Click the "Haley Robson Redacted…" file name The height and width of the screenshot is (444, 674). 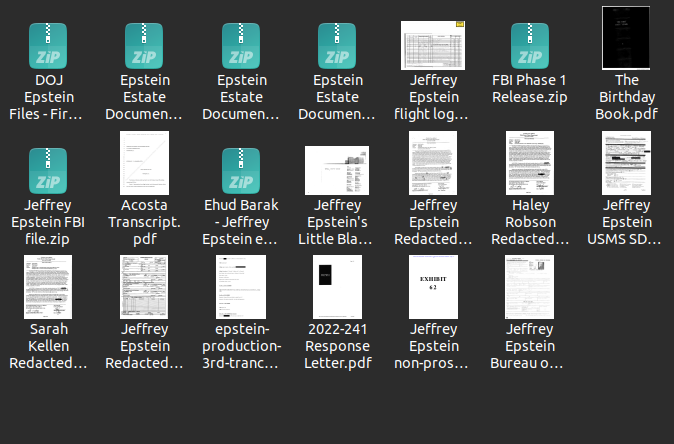tap(530, 222)
